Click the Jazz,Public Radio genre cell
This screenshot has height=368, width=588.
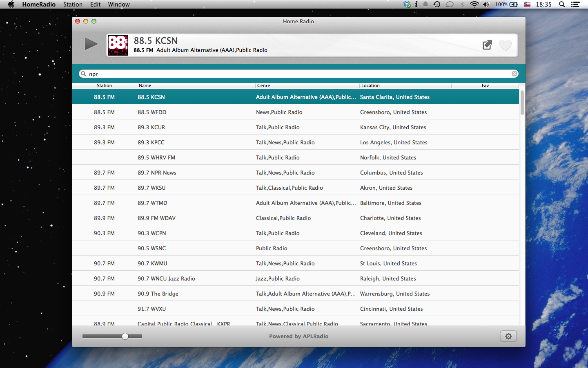278,278
